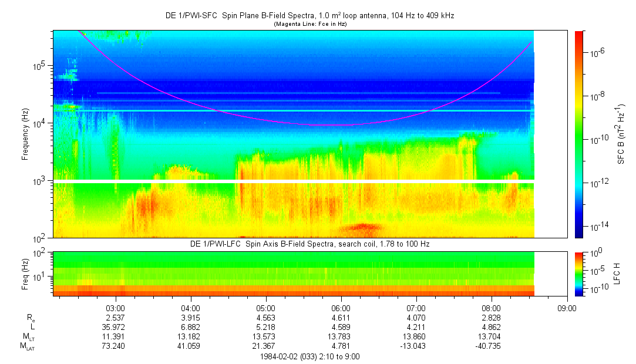Image resolution: width=636 pixels, height=364 pixels.
Task: Click the 03:00 time tick label
Action: pyautogui.click(x=115, y=308)
